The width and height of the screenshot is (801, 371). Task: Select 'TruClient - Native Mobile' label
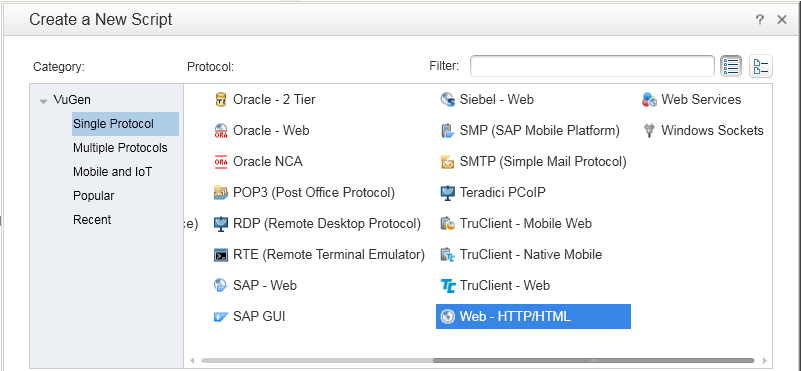531,254
